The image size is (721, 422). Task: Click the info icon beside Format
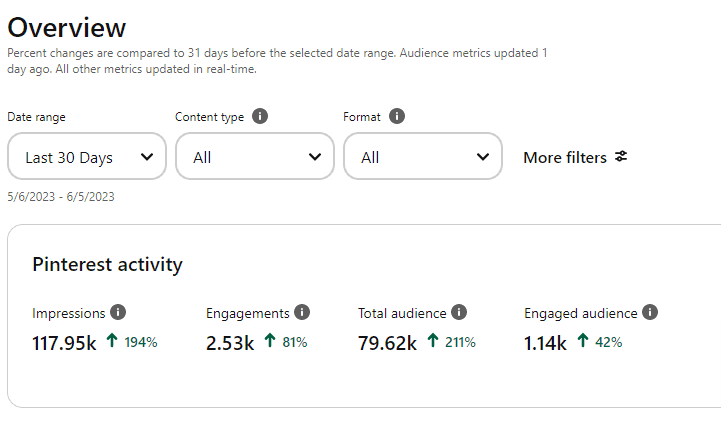click(397, 117)
